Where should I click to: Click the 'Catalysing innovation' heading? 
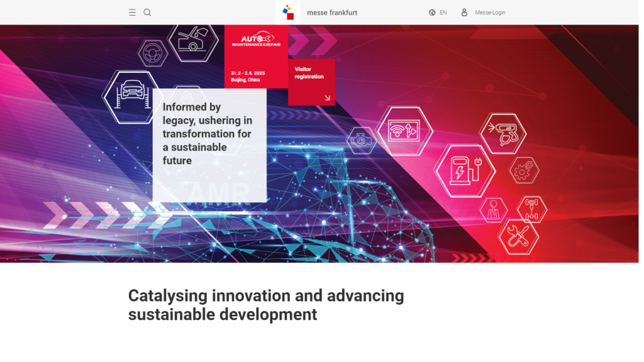tap(266, 305)
